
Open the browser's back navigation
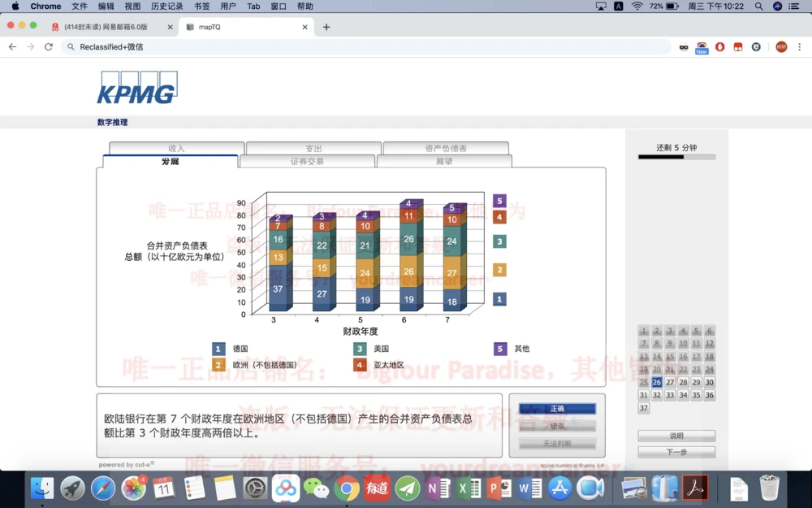[x=12, y=46]
